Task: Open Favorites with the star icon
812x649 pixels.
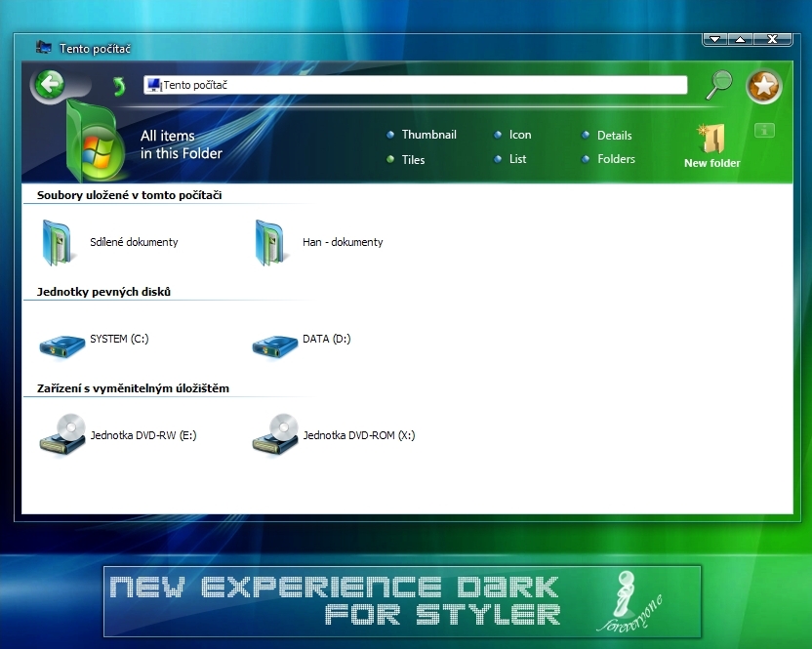Action: pyautogui.click(x=764, y=86)
